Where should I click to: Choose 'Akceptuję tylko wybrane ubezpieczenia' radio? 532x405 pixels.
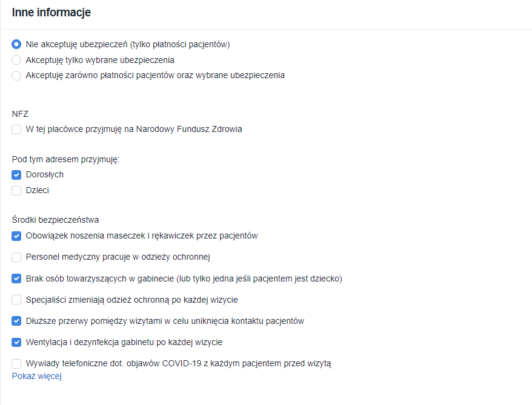[16, 60]
